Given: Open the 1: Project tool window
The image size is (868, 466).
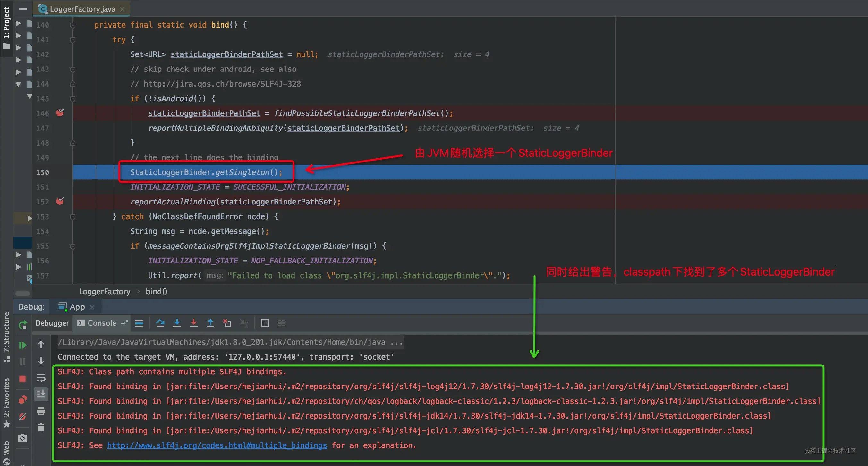Looking at the screenshot, I should 6,28.
